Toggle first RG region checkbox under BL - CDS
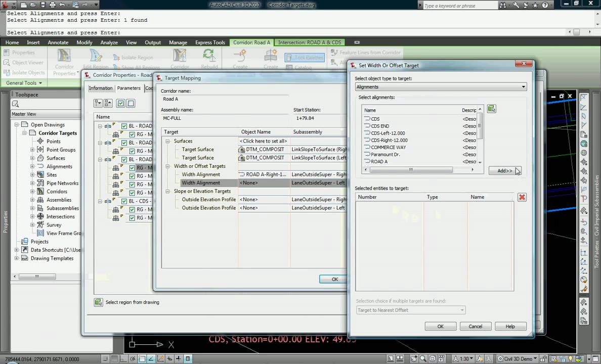Viewport: 601px width, 364px height. tap(132, 210)
